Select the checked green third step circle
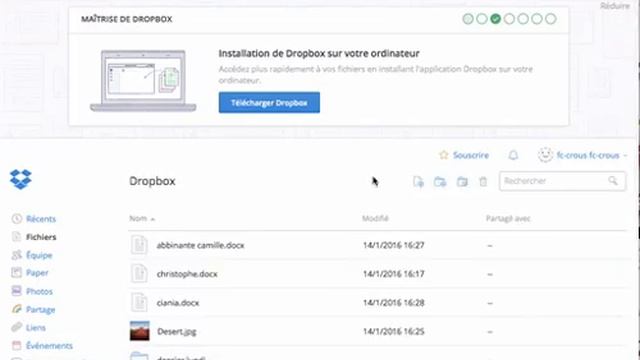This screenshot has width=640, height=360. [x=496, y=19]
